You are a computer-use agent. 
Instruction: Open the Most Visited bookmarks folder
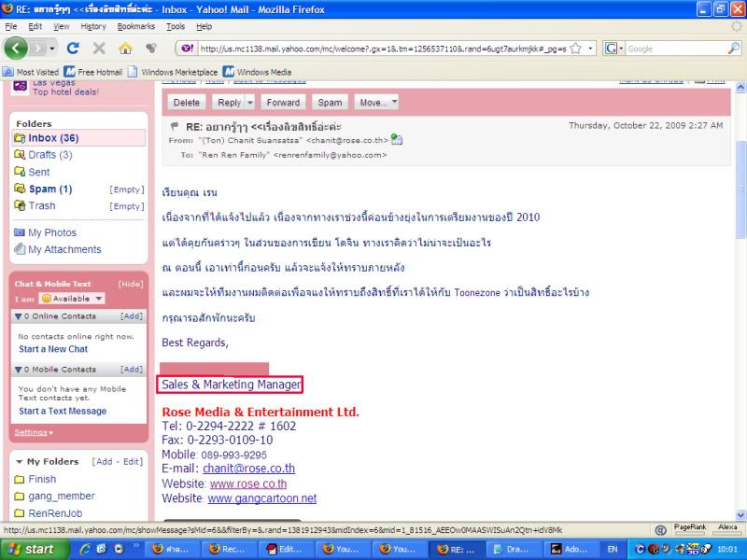tap(31, 72)
